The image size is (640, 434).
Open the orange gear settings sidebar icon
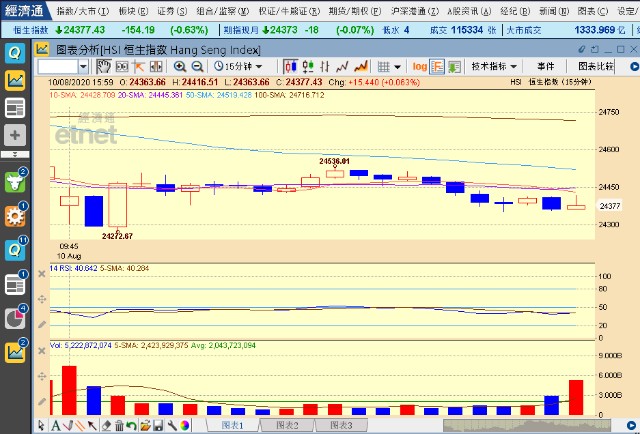click(x=15, y=215)
